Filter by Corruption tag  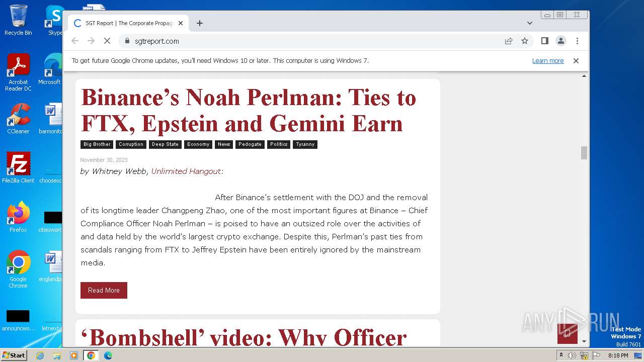pyautogui.click(x=131, y=144)
